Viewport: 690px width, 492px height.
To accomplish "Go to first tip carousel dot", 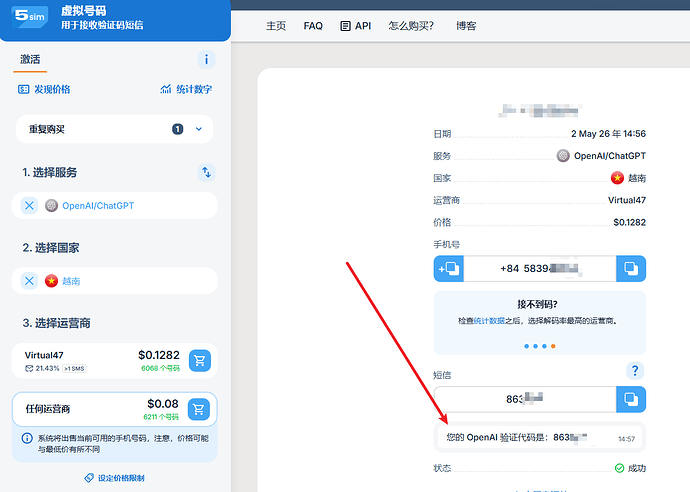I will (526, 346).
